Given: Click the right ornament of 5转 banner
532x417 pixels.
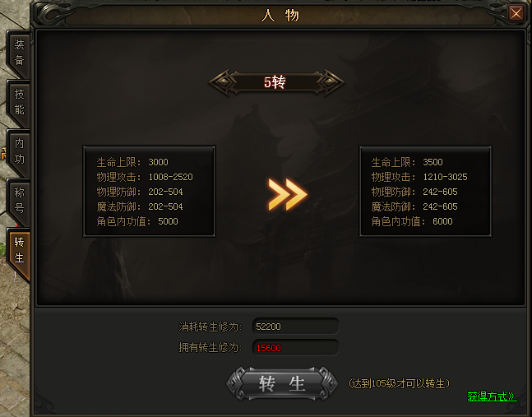Looking at the screenshot, I should click(x=330, y=82).
